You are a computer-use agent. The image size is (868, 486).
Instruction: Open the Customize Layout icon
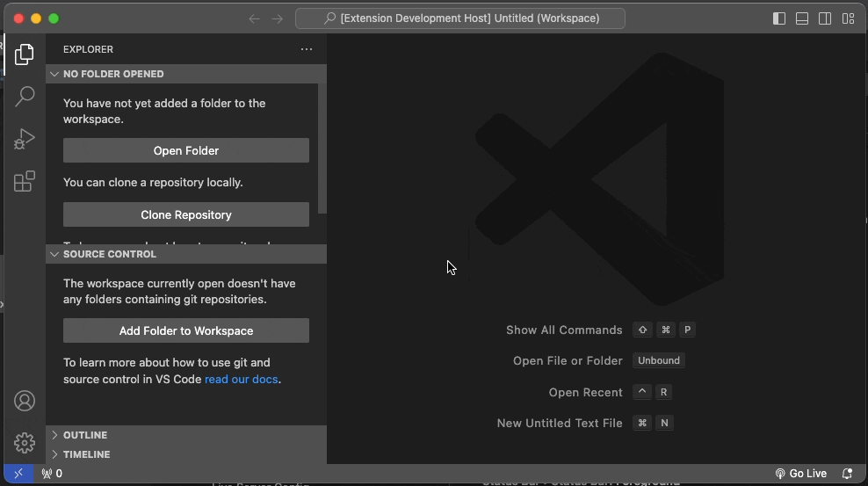coord(848,18)
